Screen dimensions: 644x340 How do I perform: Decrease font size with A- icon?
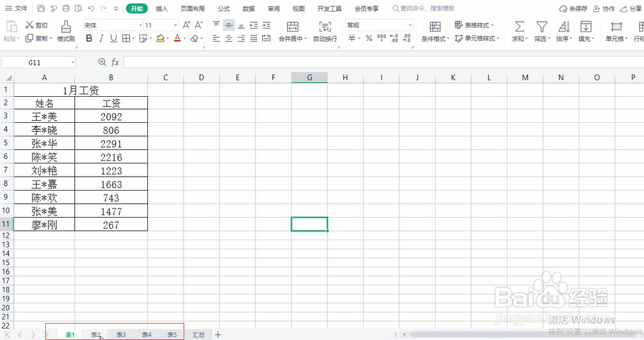199,25
